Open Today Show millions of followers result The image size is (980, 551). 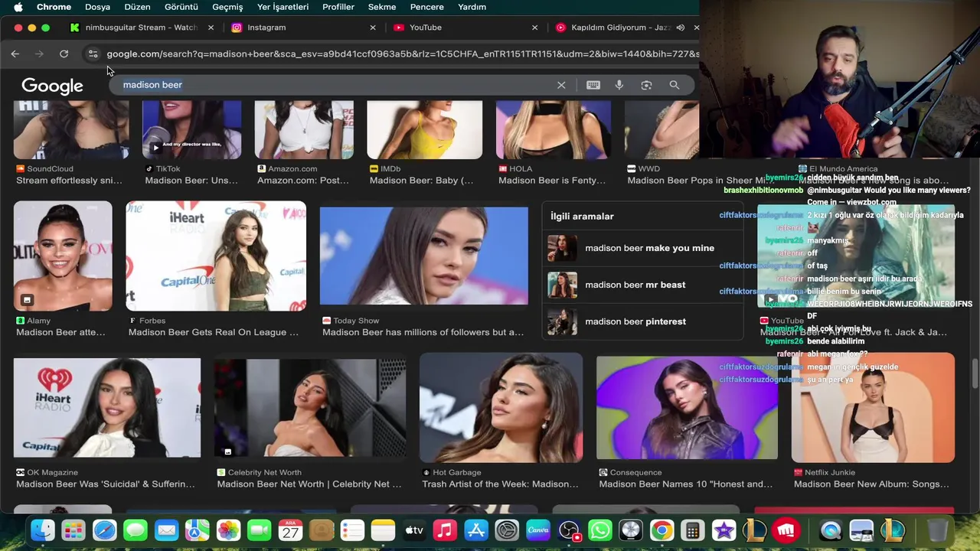423,332
